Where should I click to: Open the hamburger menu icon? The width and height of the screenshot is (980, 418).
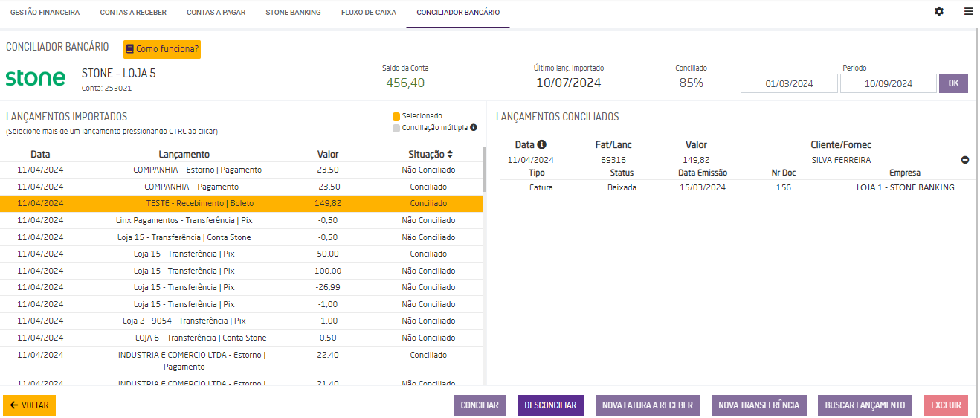[x=968, y=12]
